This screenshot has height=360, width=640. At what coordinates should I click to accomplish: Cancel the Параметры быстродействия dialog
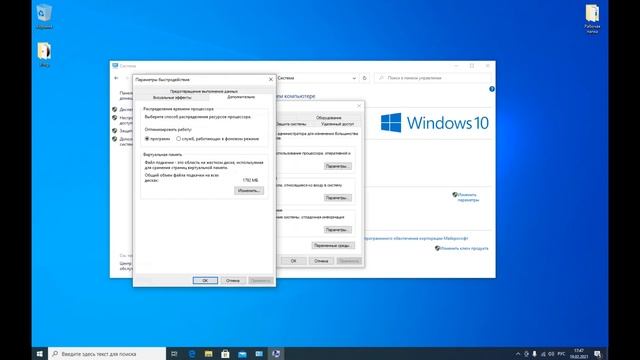233,280
